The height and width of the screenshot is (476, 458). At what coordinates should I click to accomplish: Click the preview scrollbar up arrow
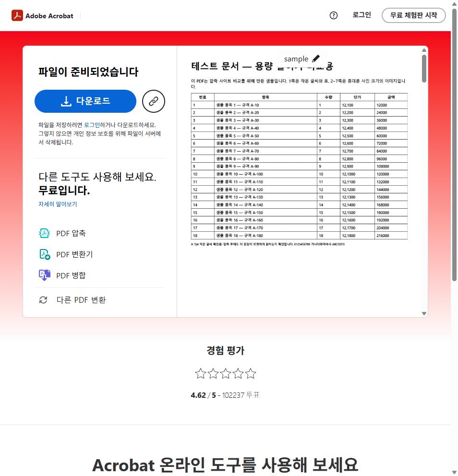click(424, 50)
